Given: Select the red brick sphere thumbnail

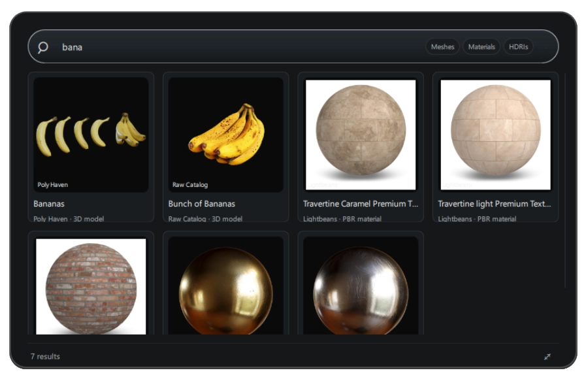Looking at the screenshot, I should [x=91, y=286].
